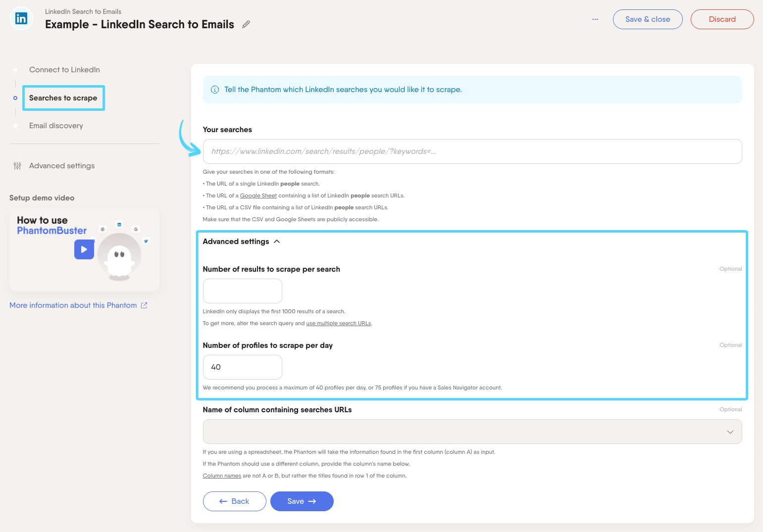763x532 pixels.
Task: Open the Google Sheet link
Action: click(258, 195)
